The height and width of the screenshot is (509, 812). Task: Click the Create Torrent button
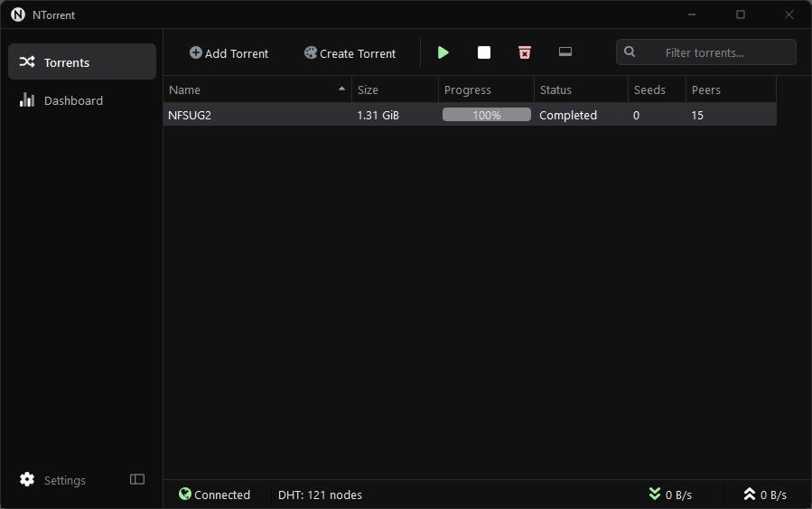[350, 53]
